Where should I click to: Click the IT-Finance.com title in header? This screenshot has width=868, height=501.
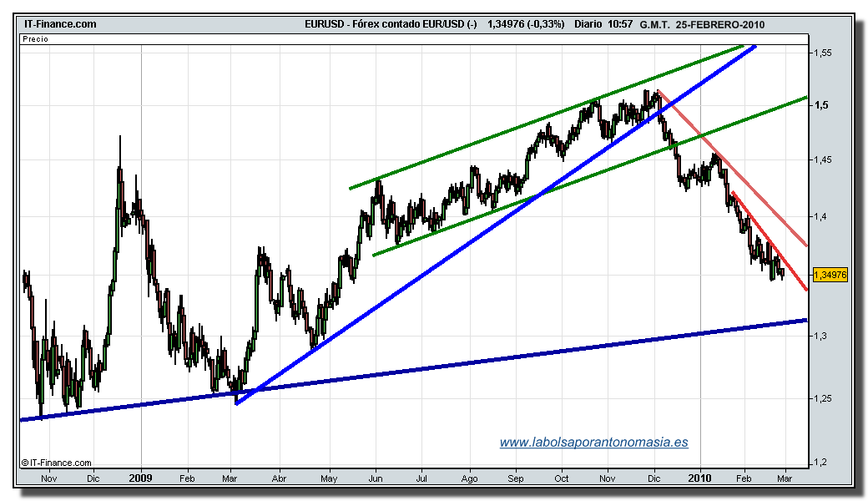[x=60, y=24]
